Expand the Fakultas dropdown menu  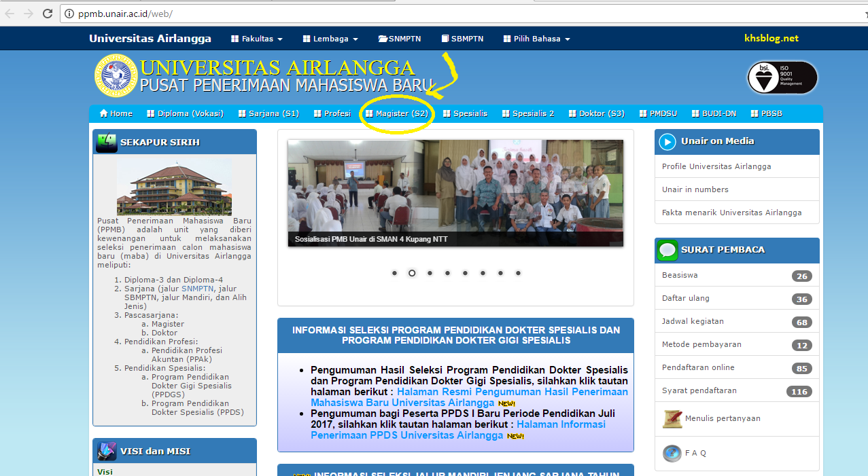[x=257, y=39]
